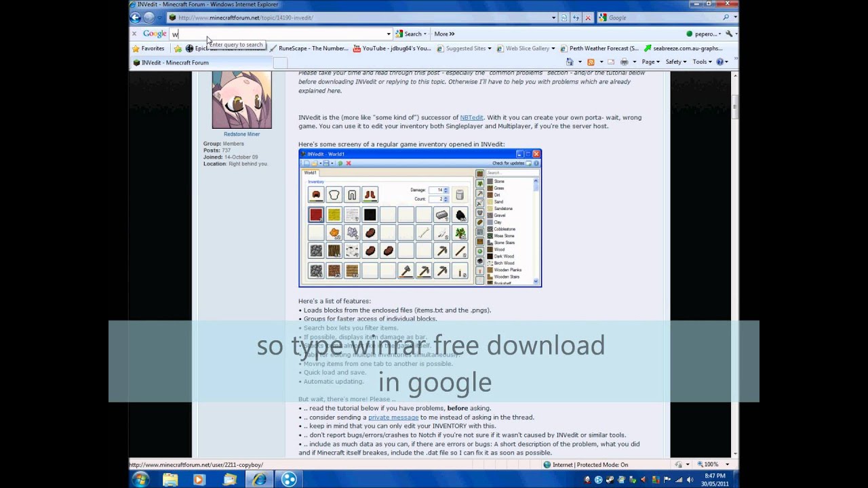Click the Add to Favorites Bar star icon
This screenshot has width=868, height=488.
coord(178,48)
